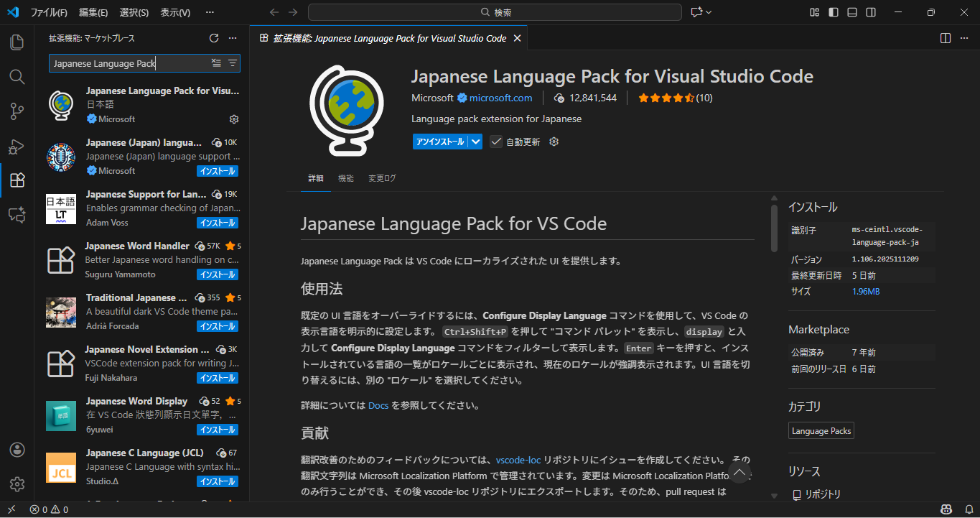This screenshot has width=980, height=518.
Task: Install Traditional Japanese theme extension
Action: [217, 326]
